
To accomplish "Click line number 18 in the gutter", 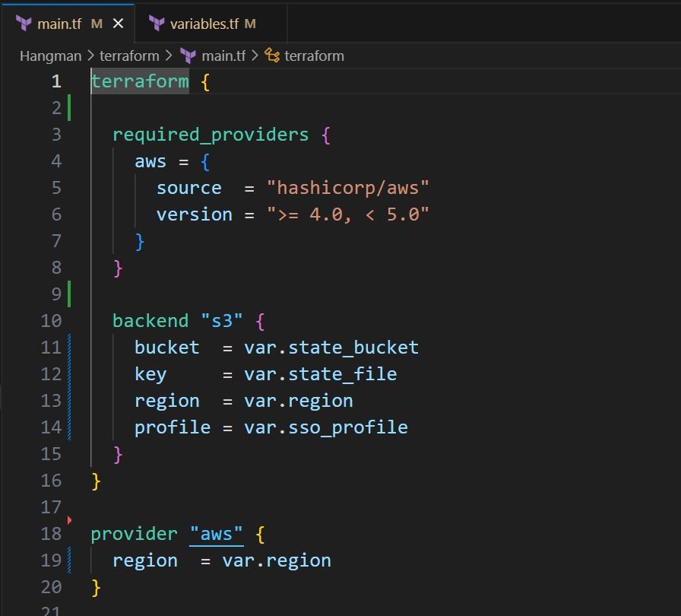I will coord(51,534).
